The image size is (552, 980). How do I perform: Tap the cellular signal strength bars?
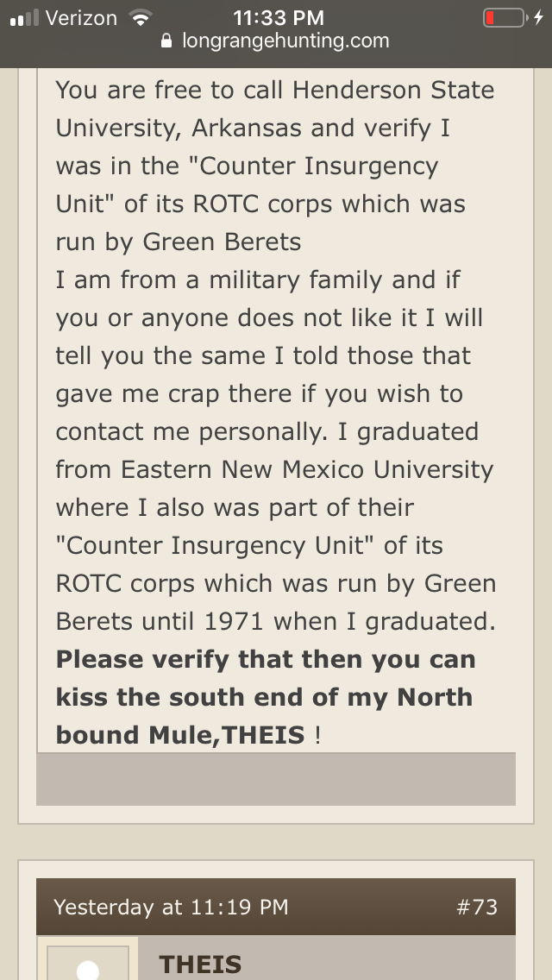(22, 18)
